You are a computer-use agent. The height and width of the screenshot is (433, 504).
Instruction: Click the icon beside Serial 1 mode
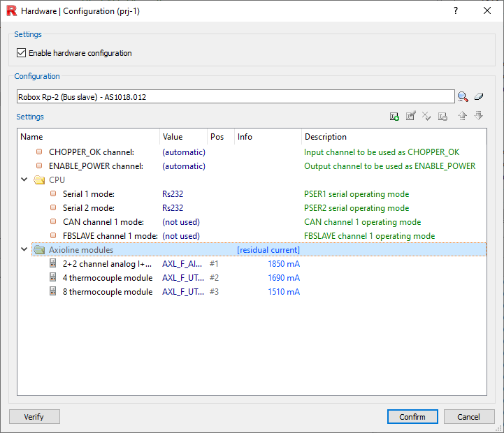(x=53, y=193)
